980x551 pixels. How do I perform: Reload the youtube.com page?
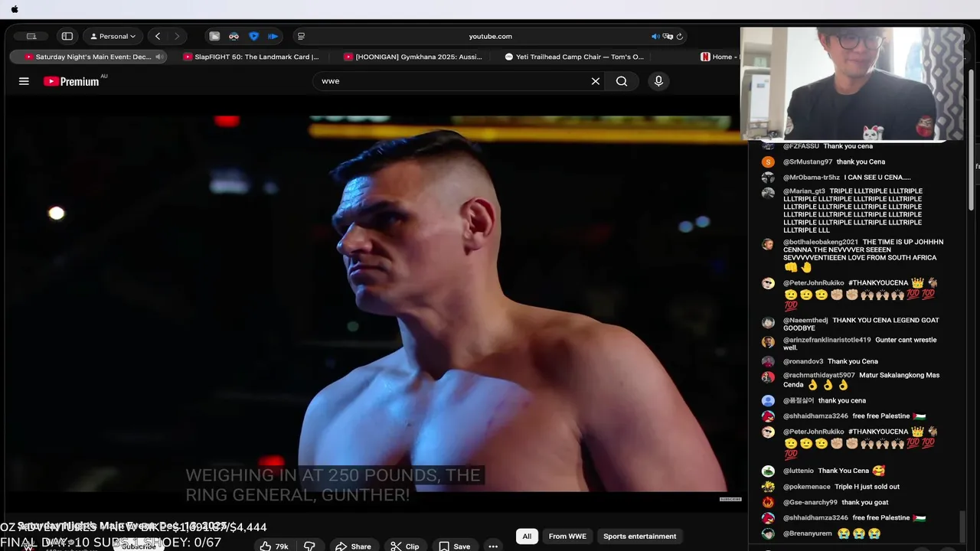click(679, 36)
